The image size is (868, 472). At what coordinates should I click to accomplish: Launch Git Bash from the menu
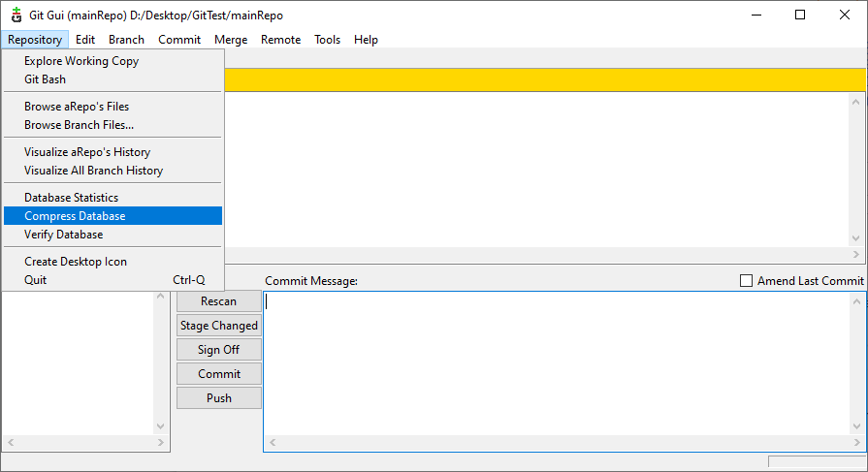coord(113,79)
